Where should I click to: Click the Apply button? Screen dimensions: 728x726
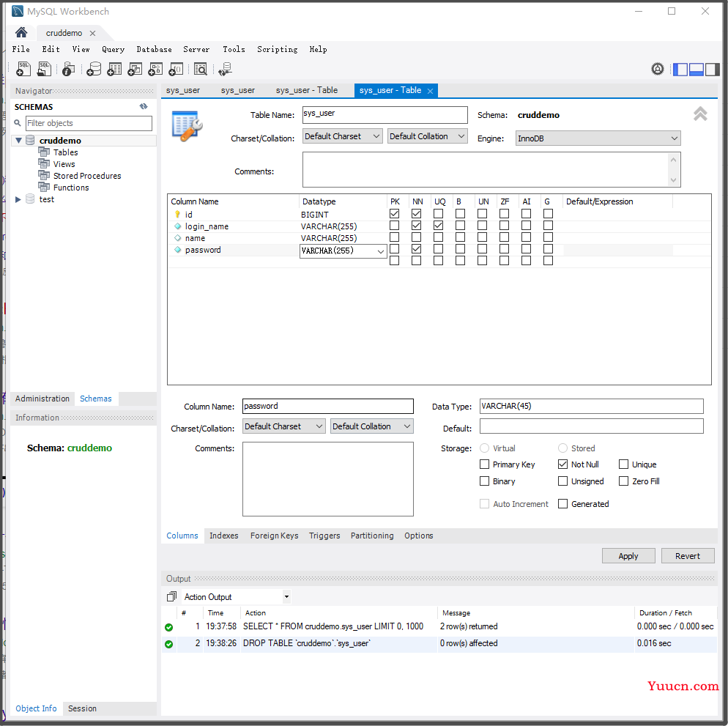point(628,555)
